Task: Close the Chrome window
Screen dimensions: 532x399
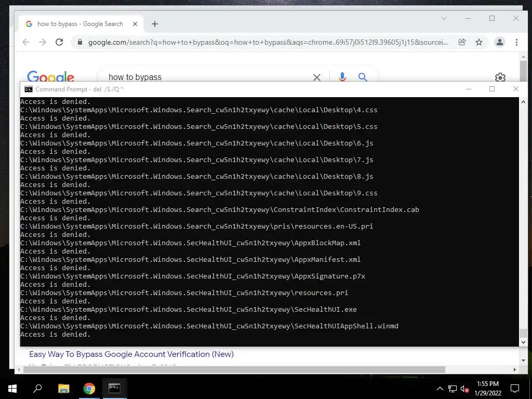Action: click(516, 18)
